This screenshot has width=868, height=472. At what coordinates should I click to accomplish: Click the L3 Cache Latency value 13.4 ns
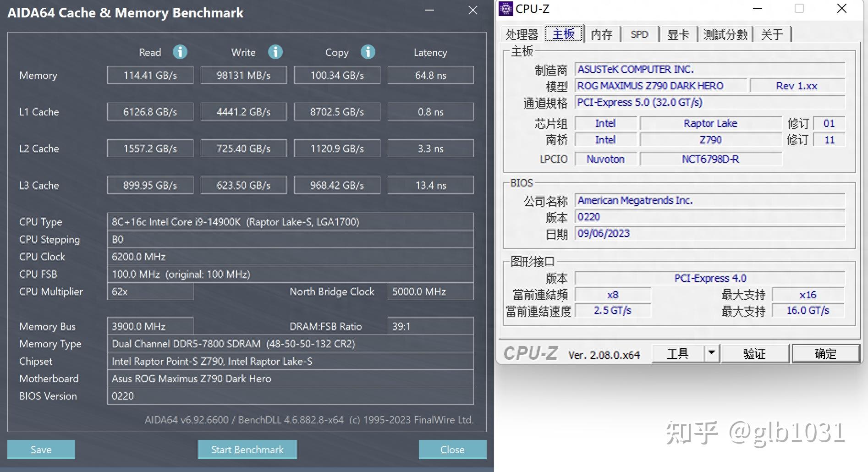tap(431, 185)
